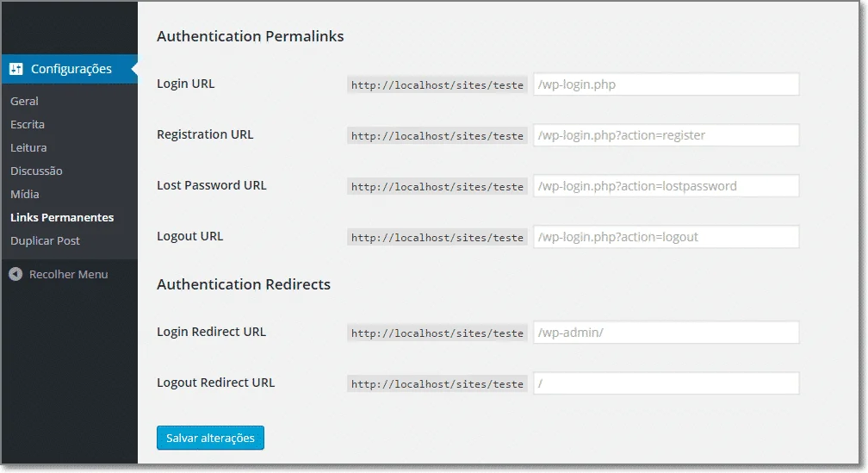The image size is (868, 473).
Task: Focus the Logout Redirect URL field
Action: pos(666,383)
